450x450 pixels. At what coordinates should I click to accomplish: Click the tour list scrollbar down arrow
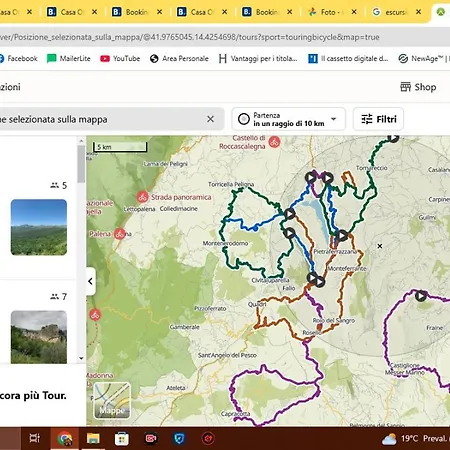81,358
